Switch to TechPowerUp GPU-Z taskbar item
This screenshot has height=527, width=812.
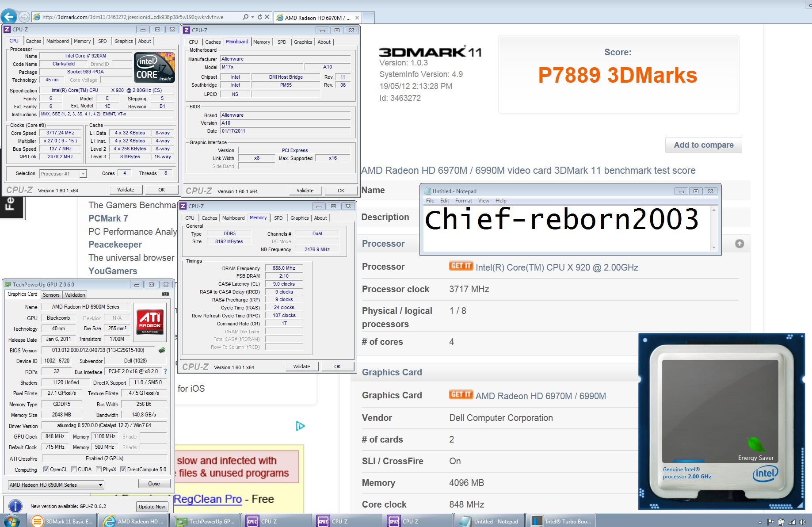click(205, 521)
